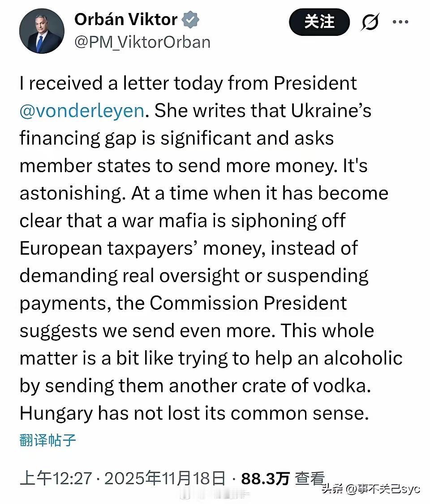The height and width of the screenshot is (504, 430).
Task: Click 翻译帖子 to translate the post
Action: [x=48, y=440]
